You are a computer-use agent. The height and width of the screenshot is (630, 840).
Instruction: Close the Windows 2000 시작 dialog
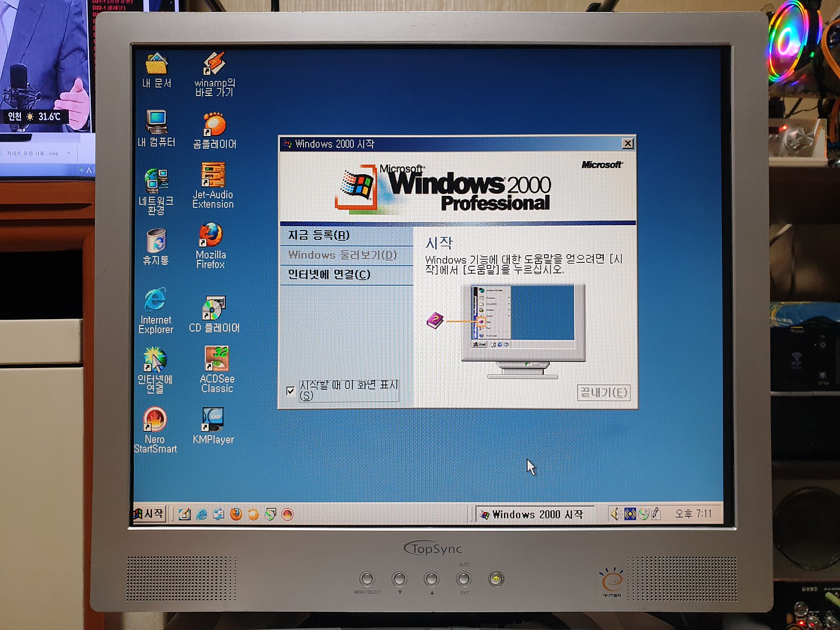click(x=627, y=143)
